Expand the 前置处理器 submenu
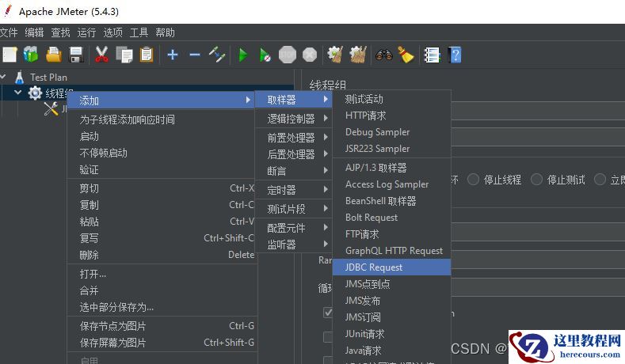This screenshot has height=364, width=625. click(x=293, y=138)
